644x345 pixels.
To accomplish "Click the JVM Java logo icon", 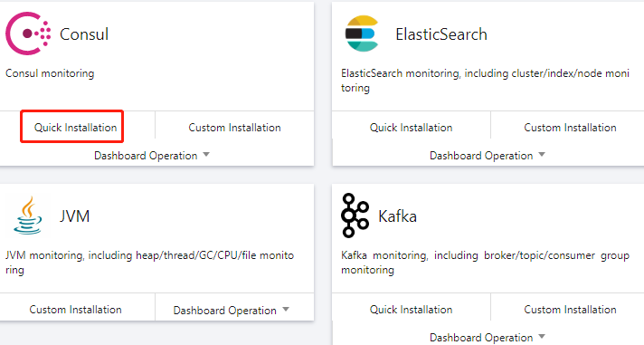I will coord(27,216).
